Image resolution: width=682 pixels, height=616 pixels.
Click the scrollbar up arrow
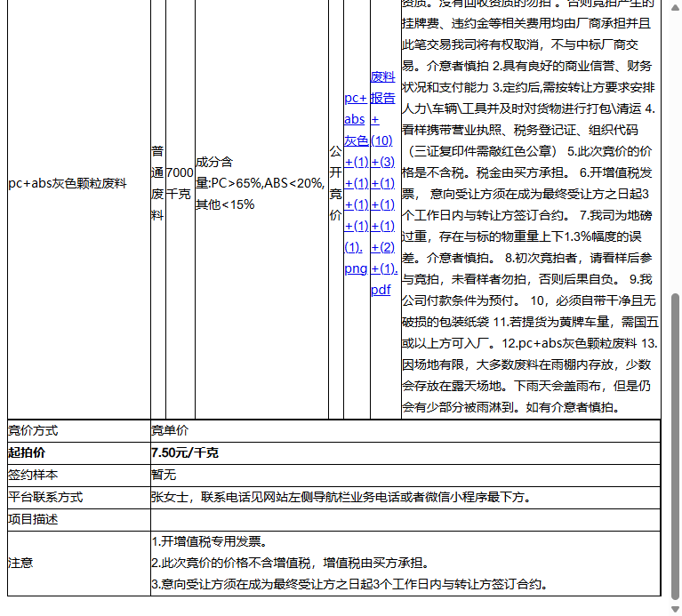pos(675,7)
